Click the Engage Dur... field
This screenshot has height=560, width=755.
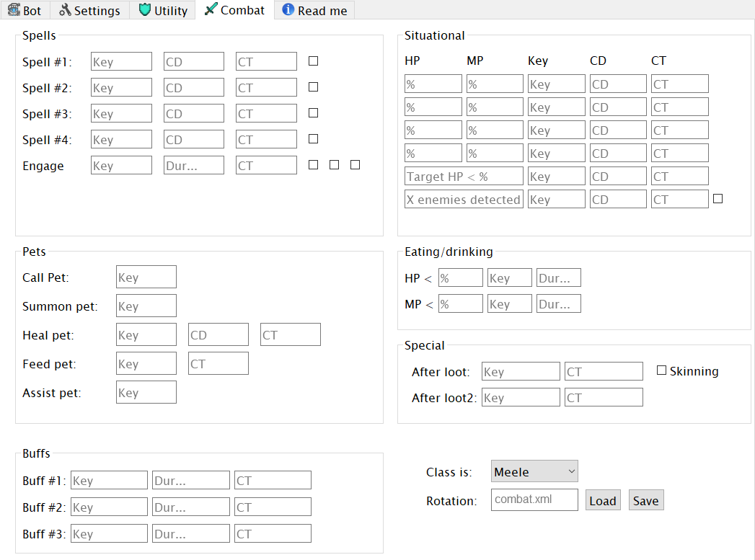[193, 166]
